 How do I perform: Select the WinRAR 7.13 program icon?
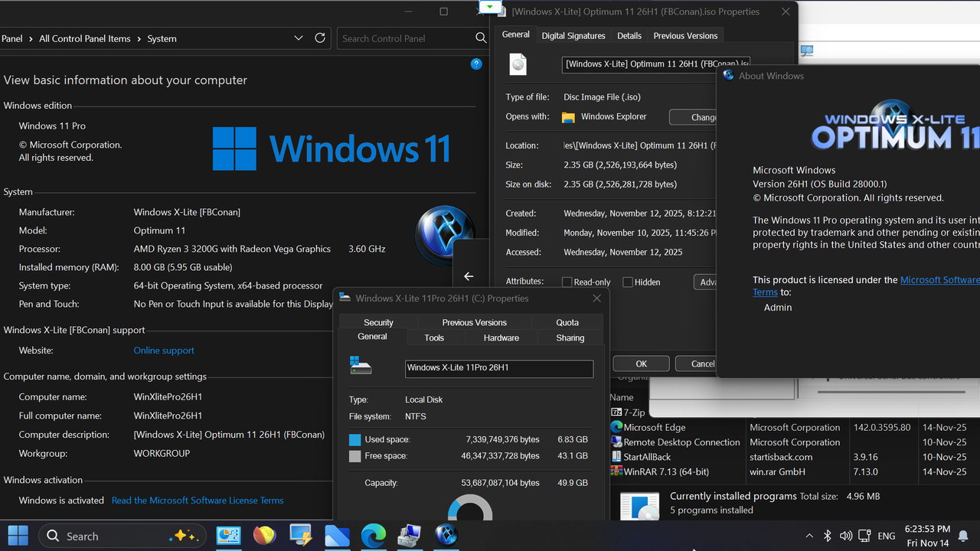pos(616,471)
